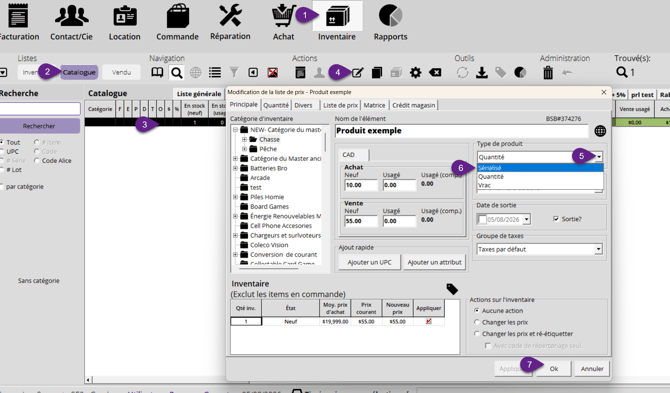Select the Tout search radio button
The height and width of the screenshot is (393, 670).
coord(2,142)
